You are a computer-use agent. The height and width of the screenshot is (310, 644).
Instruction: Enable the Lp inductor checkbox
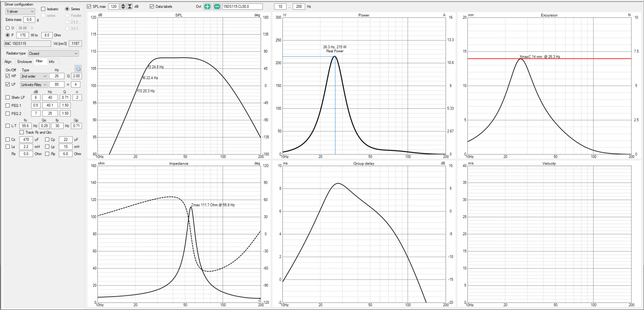click(47, 147)
